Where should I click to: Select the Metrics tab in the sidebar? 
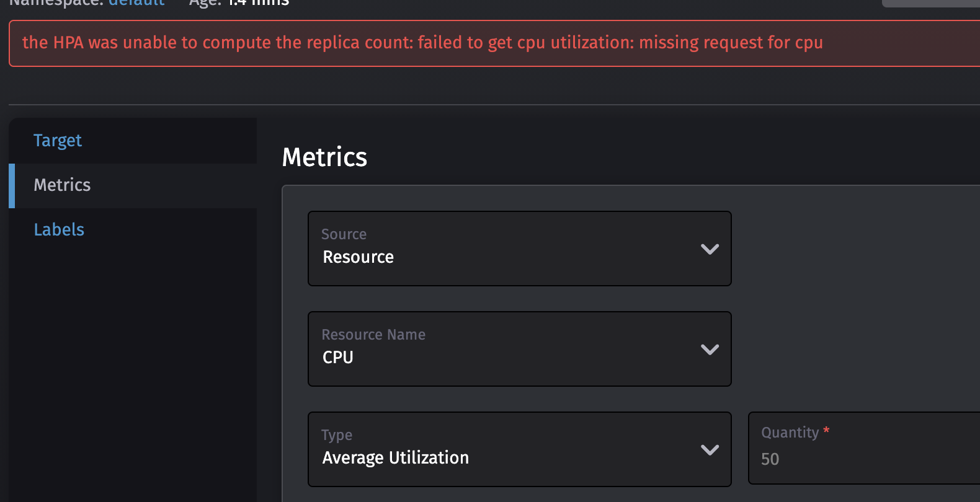[x=62, y=185]
